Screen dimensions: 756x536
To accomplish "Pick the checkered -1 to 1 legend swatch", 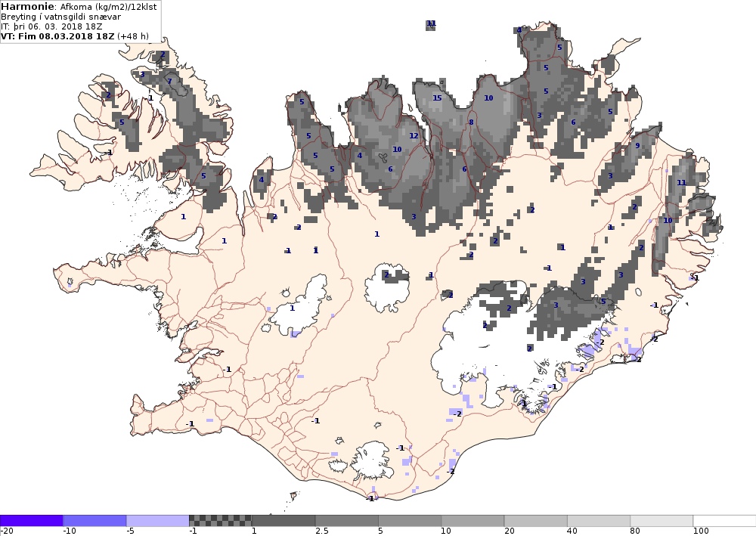I will [x=220, y=521].
